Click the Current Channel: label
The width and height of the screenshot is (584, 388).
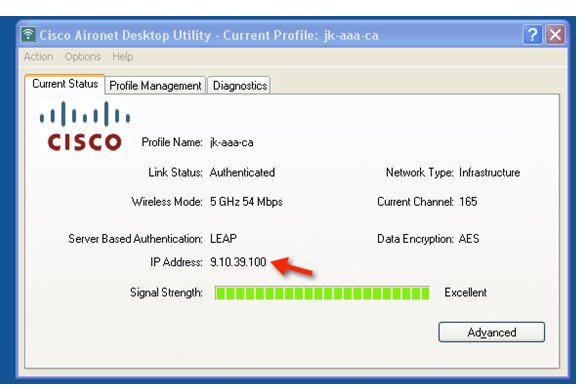tap(415, 202)
